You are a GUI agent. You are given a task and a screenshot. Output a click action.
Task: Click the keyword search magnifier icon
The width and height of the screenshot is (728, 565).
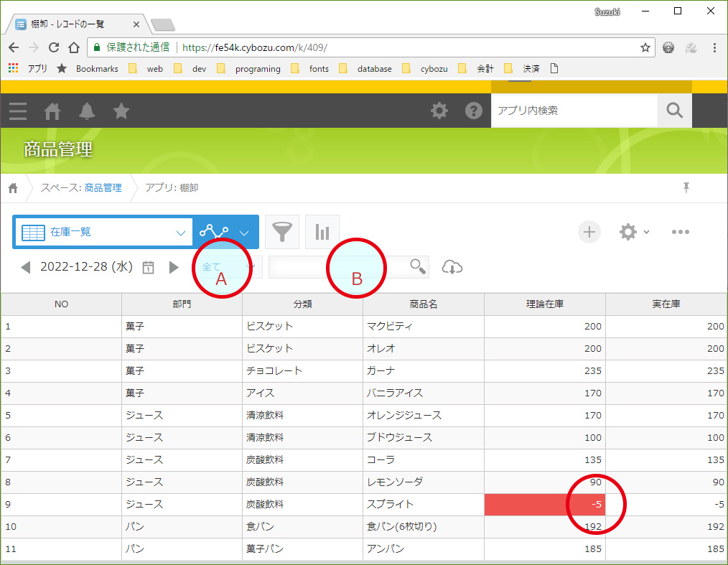pos(417,266)
